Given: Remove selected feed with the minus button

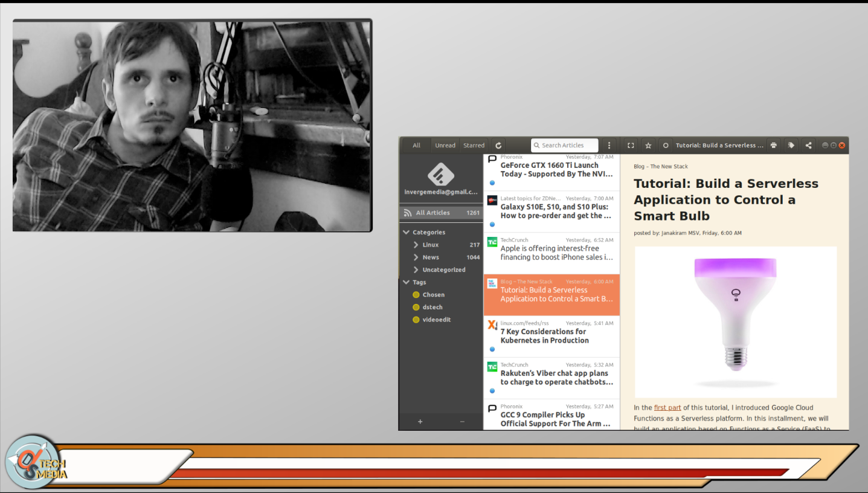Looking at the screenshot, I should (x=462, y=422).
